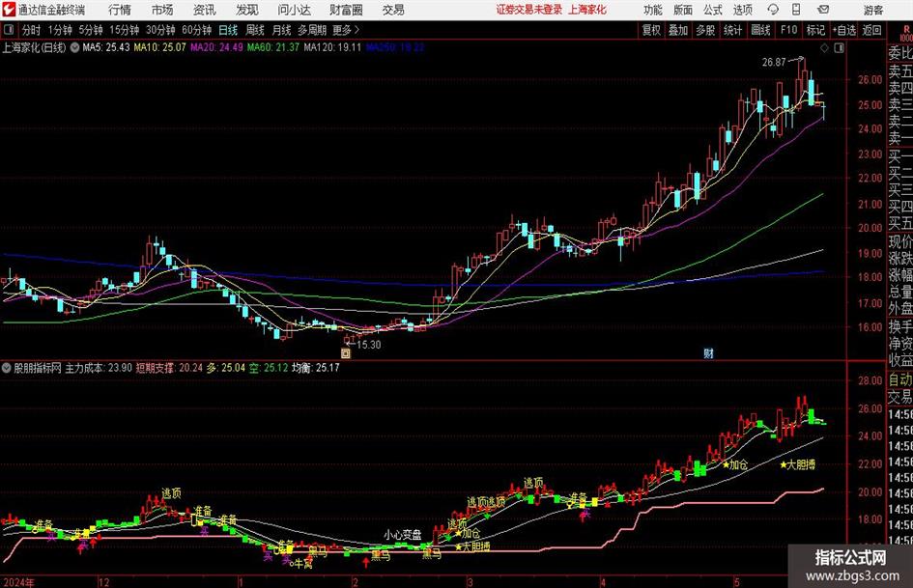This screenshot has width=913, height=588.
Task: Open the 公式 menu
Action: [x=713, y=10]
